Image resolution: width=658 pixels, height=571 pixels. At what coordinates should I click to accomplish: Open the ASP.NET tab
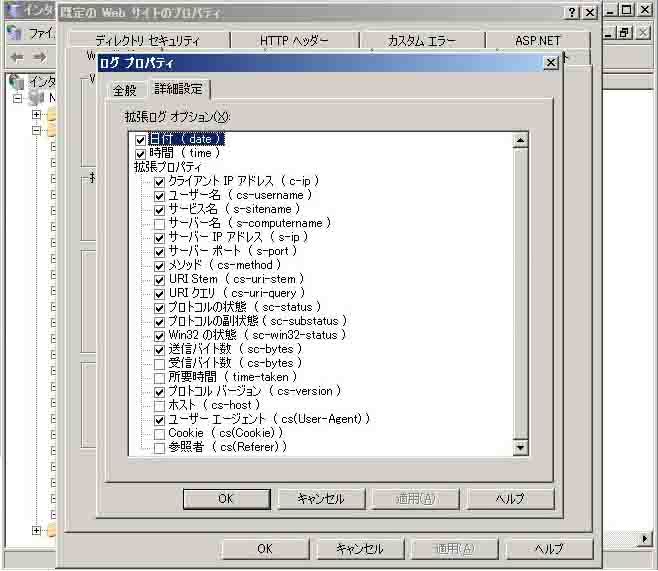[538, 41]
